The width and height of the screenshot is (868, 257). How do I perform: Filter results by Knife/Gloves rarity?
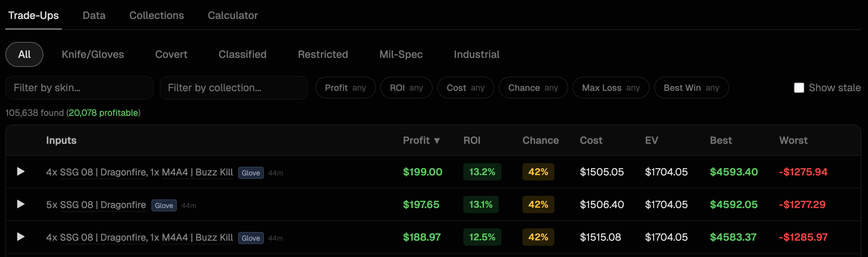tap(93, 54)
